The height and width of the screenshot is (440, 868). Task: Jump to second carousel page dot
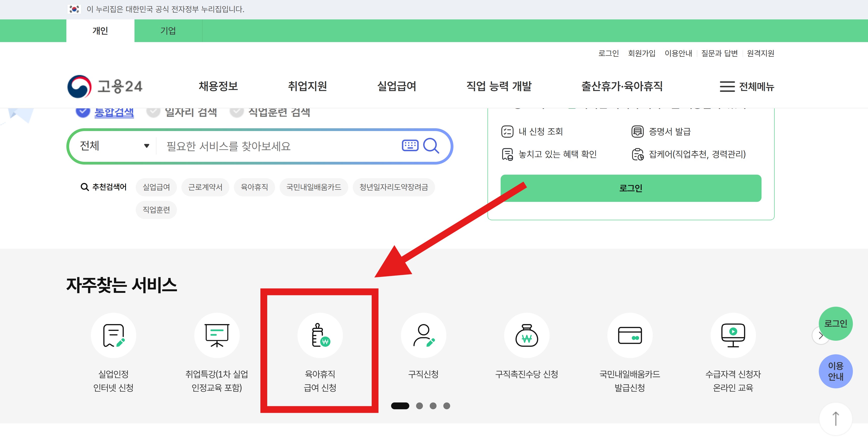(419, 406)
